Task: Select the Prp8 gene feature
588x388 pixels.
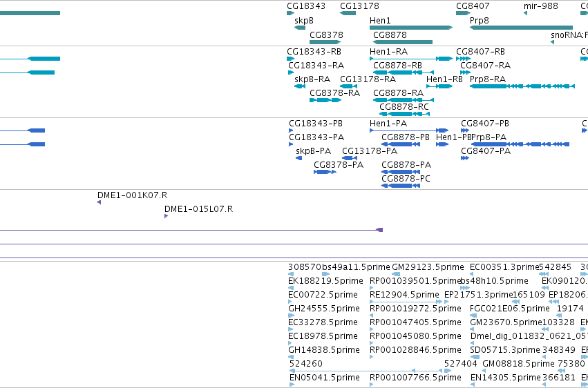Action: pyautogui.click(x=521, y=28)
